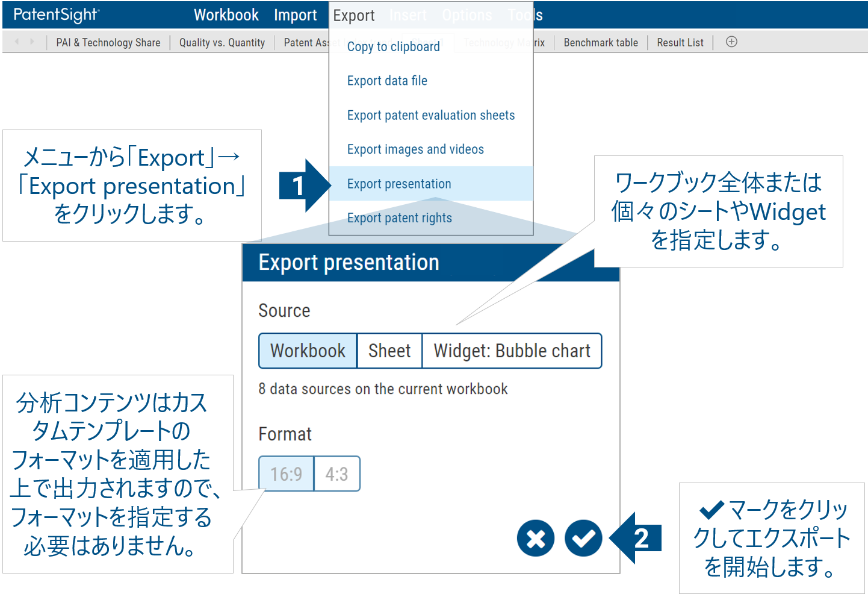Open the Result List tab
This screenshot has width=868, height=597.
tap(680, 42)
